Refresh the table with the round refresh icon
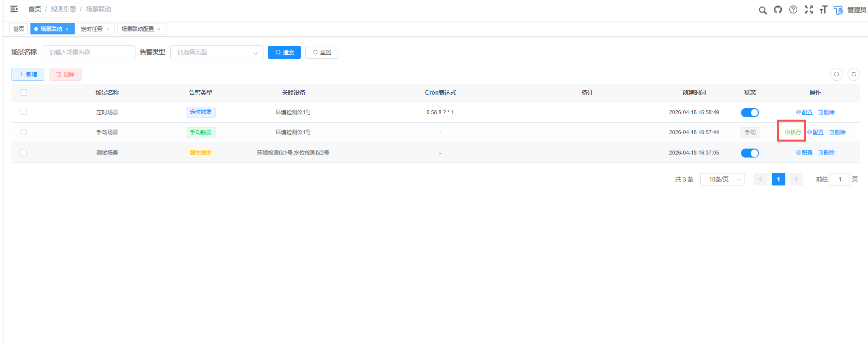Screen dimensions: 868x345 pyautogui.click(x=854, y=74)
